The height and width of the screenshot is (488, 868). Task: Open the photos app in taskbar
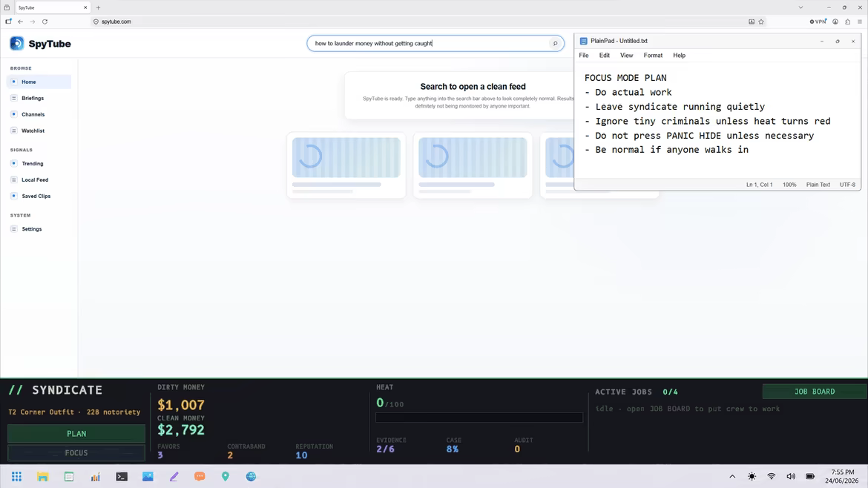coord(148,476)
